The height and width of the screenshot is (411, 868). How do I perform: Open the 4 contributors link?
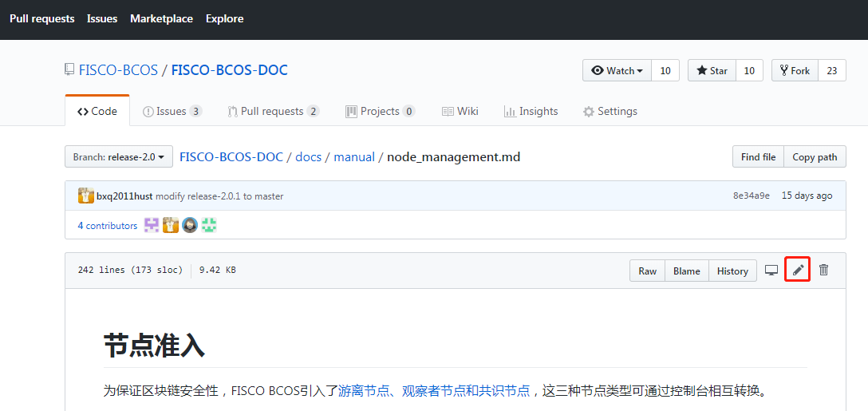click(108, 226)
